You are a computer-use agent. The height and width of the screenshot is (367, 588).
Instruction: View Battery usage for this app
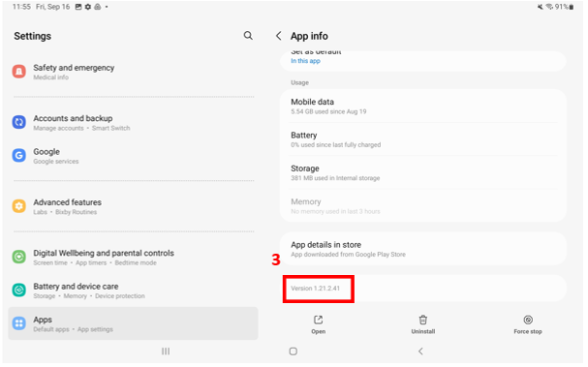423,139
